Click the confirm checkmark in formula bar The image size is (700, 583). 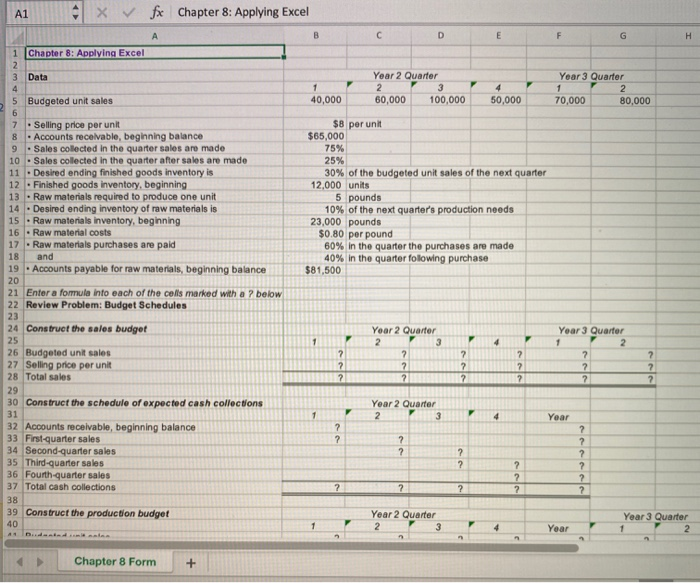(128, 12)
